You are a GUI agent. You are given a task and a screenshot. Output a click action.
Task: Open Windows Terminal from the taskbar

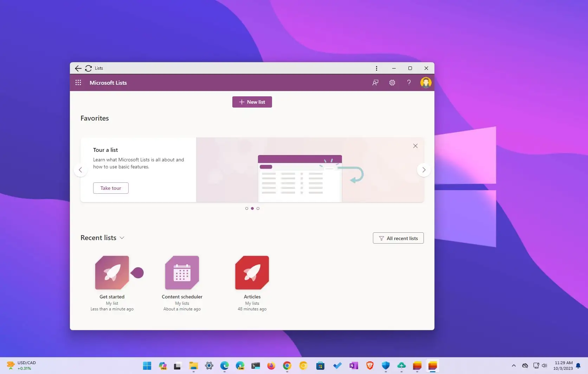point(256,366)
